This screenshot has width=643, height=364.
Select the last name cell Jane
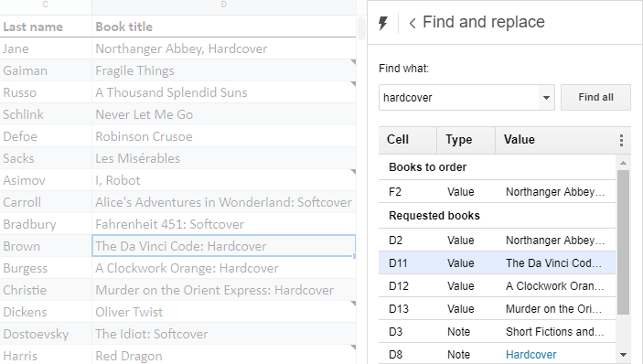coord(46,48)
